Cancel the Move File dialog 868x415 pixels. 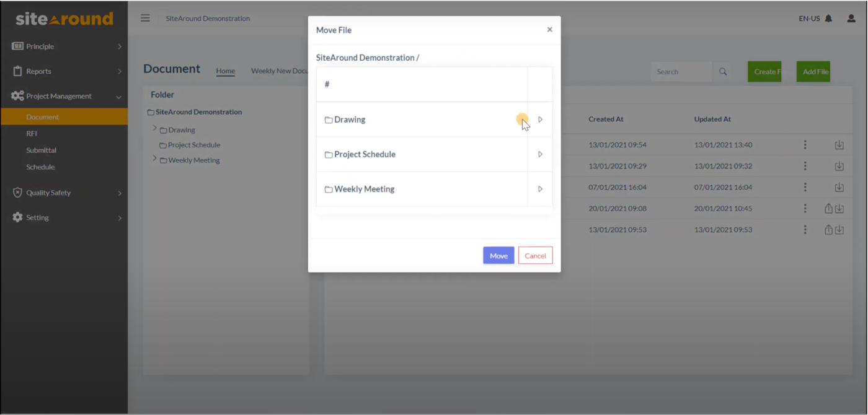click(535, 255)
